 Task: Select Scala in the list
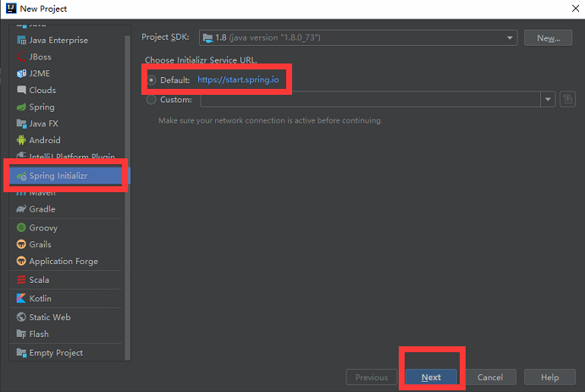pos(66,279)
